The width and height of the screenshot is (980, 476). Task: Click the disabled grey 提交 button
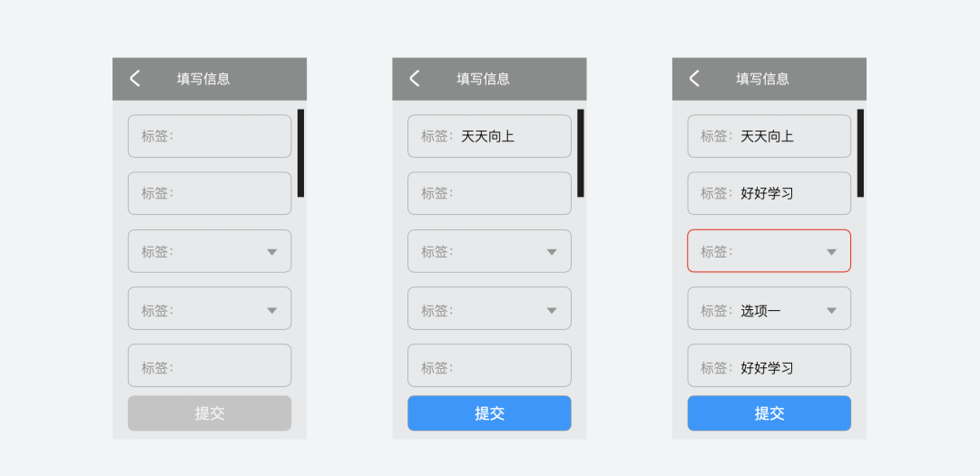tap(210, 413)
